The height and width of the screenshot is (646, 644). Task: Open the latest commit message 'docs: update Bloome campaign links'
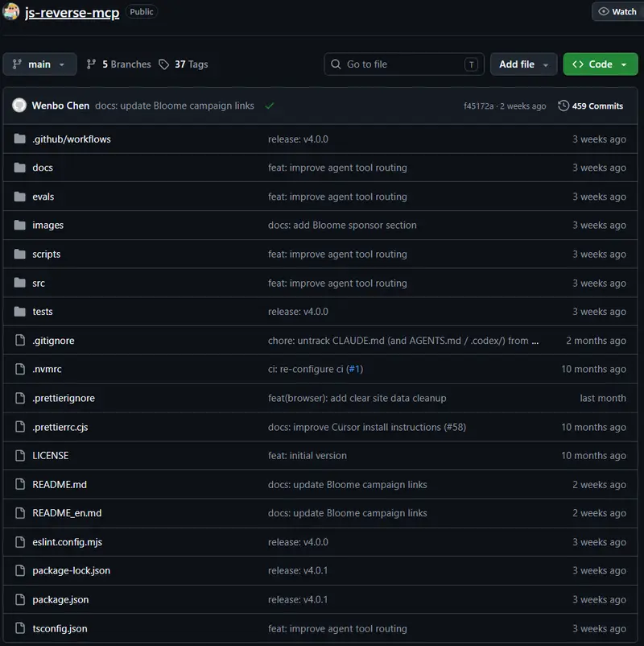[x=175, y=106]
